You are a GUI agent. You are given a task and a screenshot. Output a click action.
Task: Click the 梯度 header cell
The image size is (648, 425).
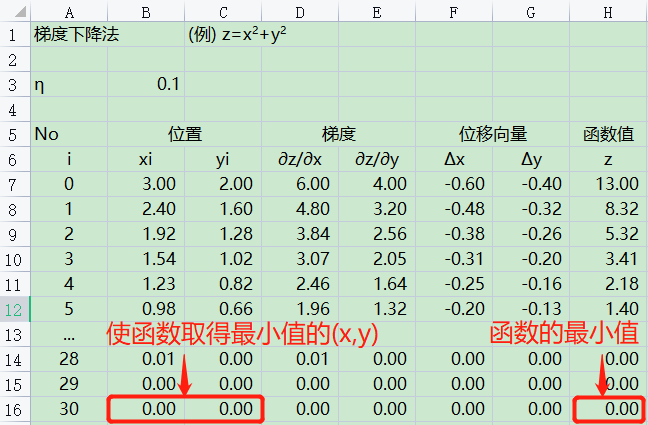pyautogui.click(x=339, y=133)
